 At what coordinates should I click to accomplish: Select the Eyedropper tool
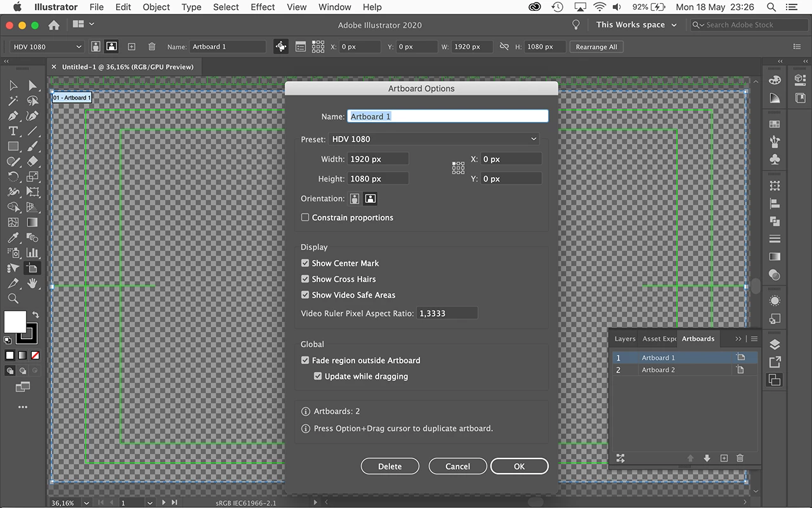point(13,237)
